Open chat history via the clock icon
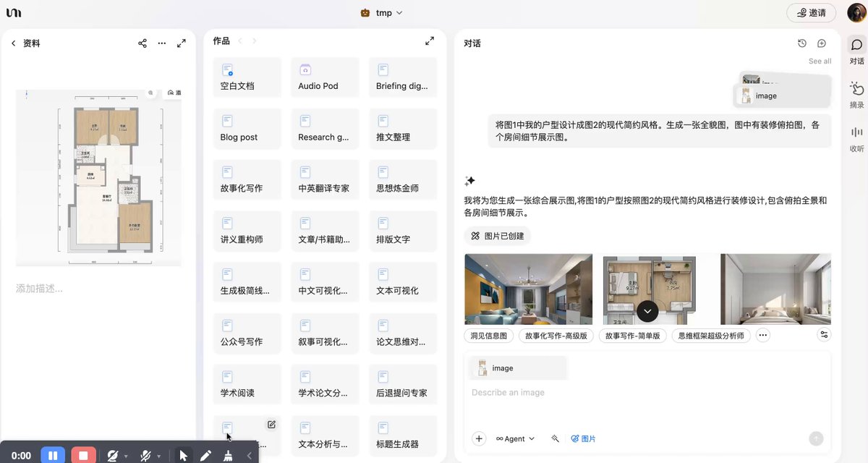Viewport: 868px width, 463px height. tap(801, 43)
